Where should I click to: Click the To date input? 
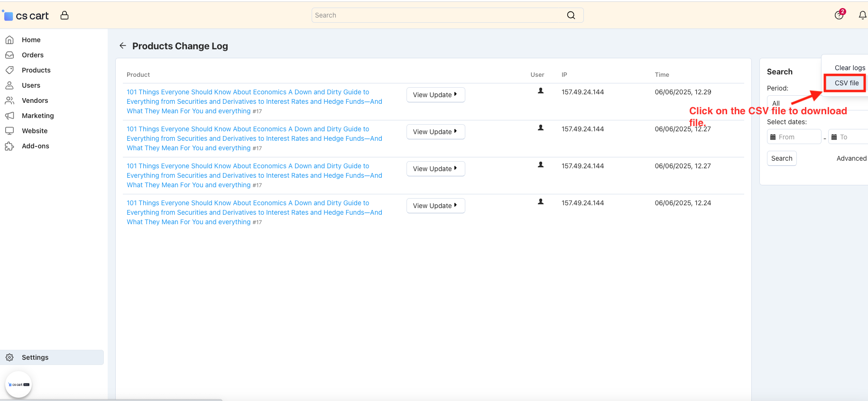(x=848, y=137)
